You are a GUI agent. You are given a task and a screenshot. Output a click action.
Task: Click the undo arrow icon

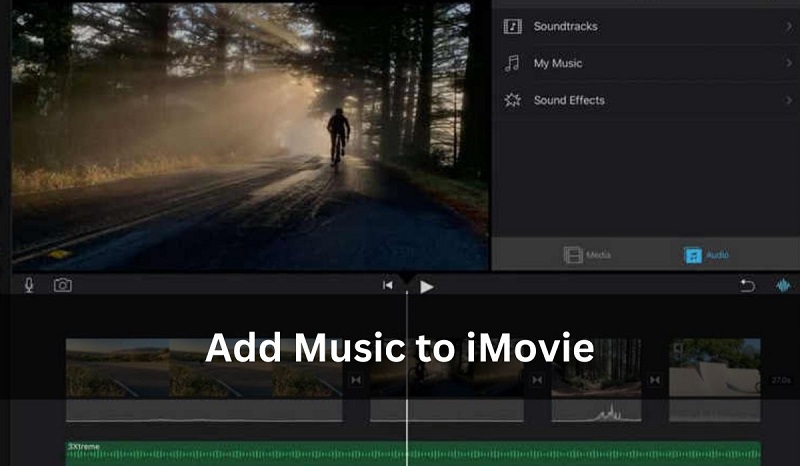coord(747,286)
